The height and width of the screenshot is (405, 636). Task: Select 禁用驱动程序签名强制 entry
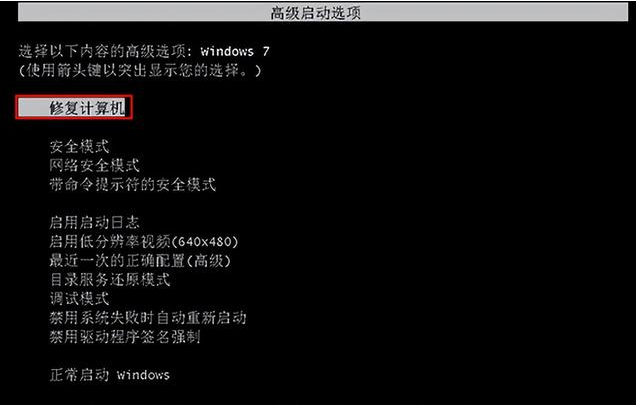click(x=125, y=337)
